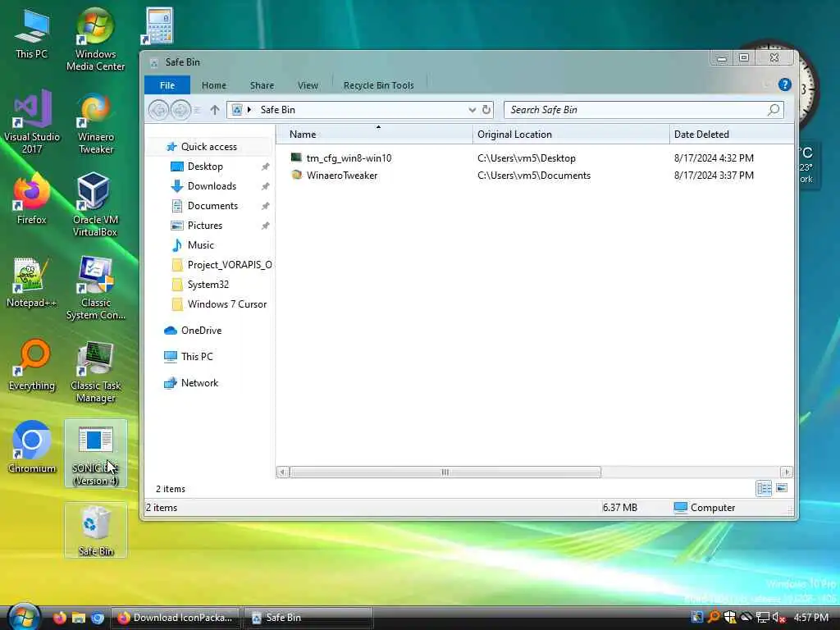Switch to the Share ribbon tab
Viewport: 840px width, 630px height.
tap(262, 85)
